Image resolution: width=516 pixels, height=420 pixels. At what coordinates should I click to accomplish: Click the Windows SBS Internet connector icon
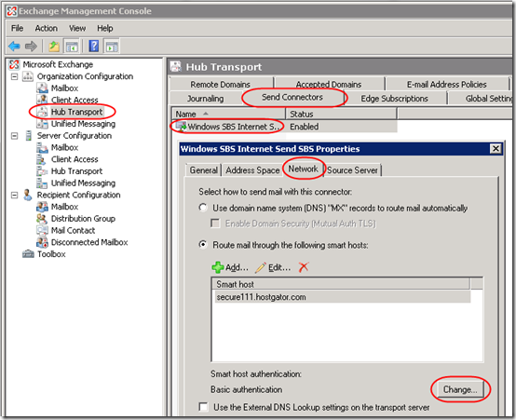tap(181, 127)
